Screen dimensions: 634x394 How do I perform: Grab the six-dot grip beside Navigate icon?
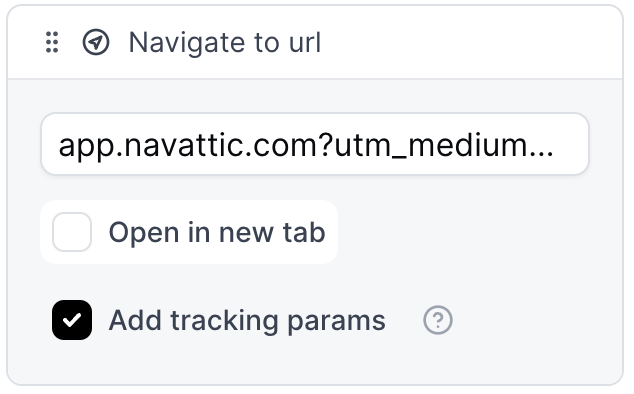click(x=52, y=42)
